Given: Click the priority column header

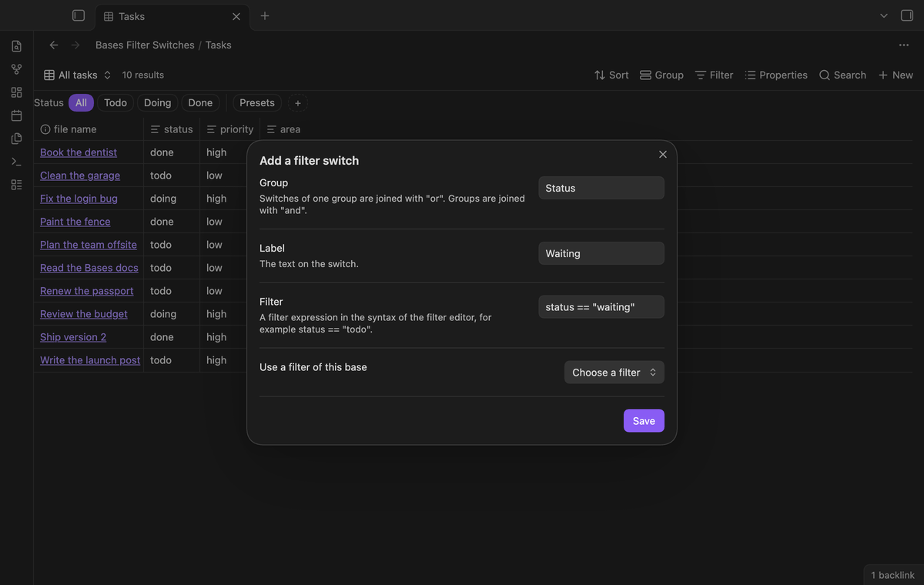Looking at the screenshot, I should point(230,129).
